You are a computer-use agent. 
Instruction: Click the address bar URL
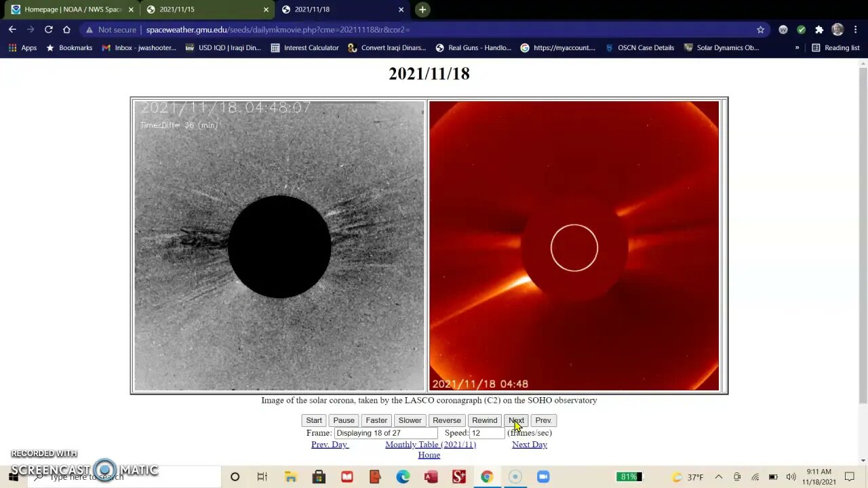(278, 30)
